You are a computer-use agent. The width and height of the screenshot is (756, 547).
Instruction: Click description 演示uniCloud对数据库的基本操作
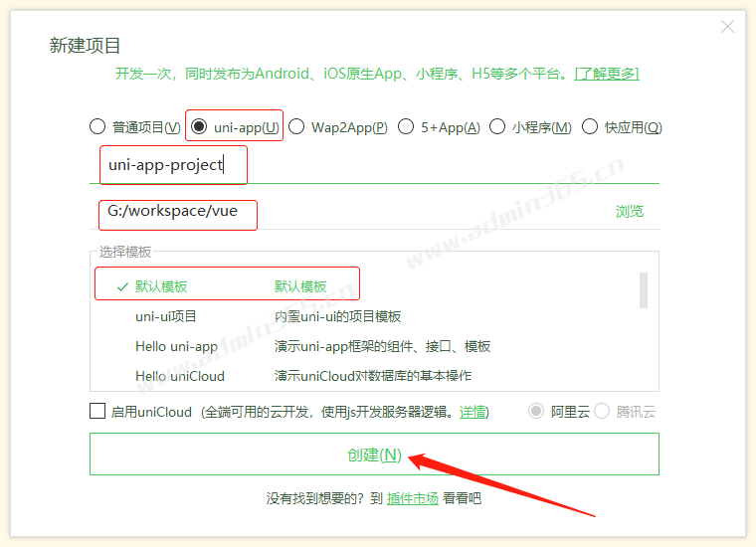[x=373, y=376]
